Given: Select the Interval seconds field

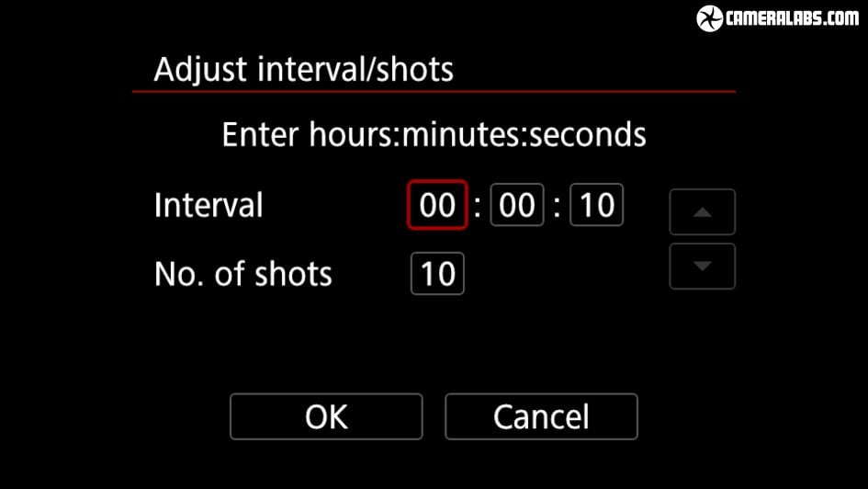Looking at the screenshot, I should click(x=597, y=205).
